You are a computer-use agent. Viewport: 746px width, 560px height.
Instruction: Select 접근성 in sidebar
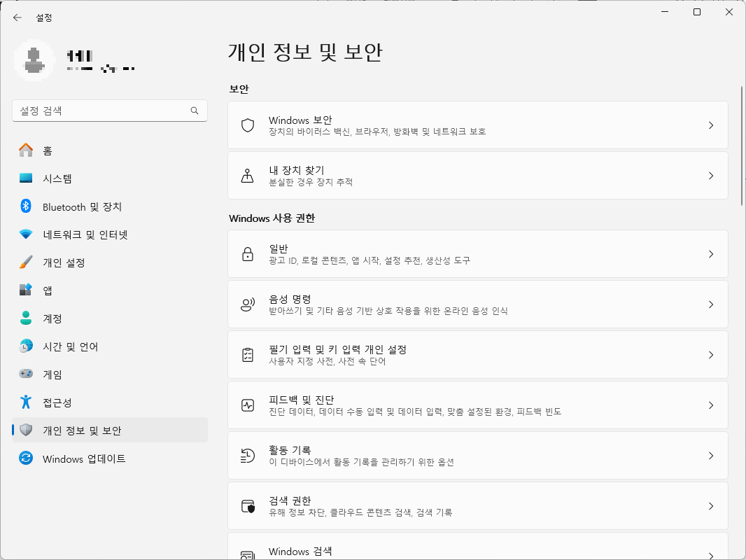(110, 402)
